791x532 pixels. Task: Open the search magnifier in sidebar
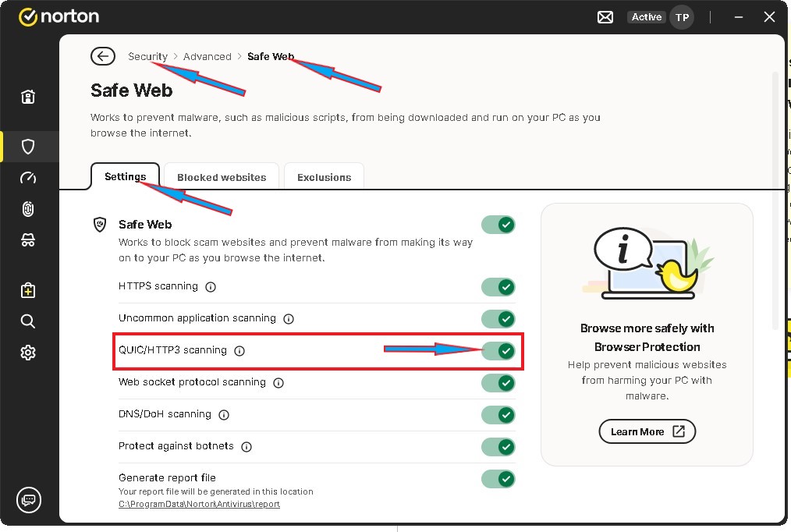point(28,321)
